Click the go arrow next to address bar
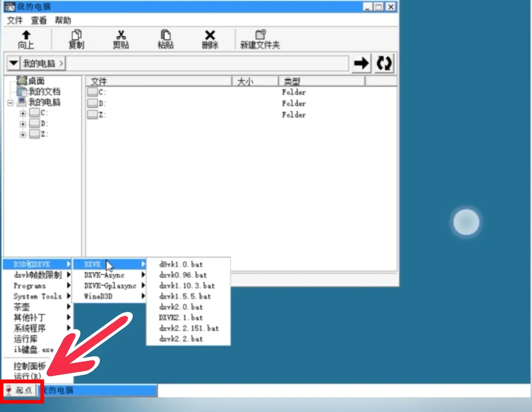Image resolution: width=532 pixels, height=412 pixels. click(x=361, y=64)
